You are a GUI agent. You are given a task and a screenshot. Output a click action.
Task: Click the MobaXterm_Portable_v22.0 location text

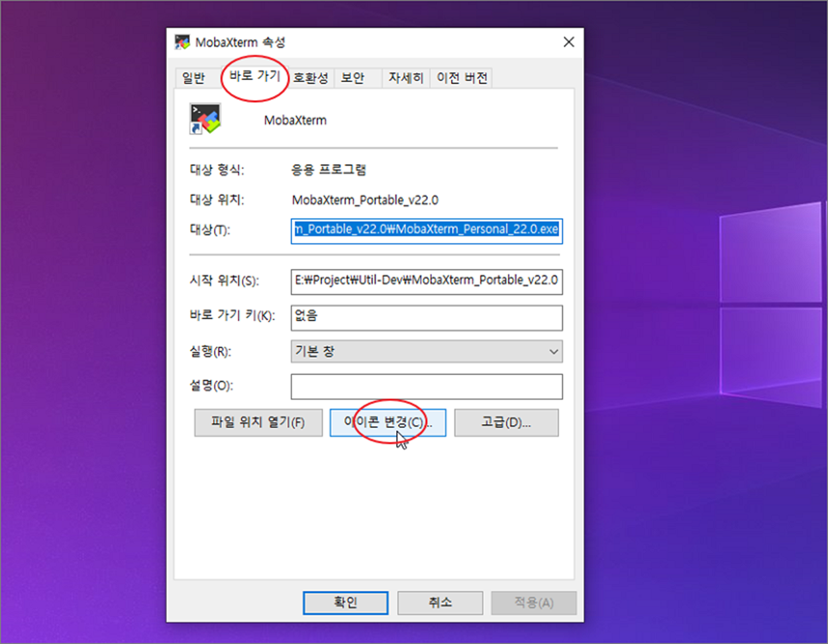click(x=365, y=200)
